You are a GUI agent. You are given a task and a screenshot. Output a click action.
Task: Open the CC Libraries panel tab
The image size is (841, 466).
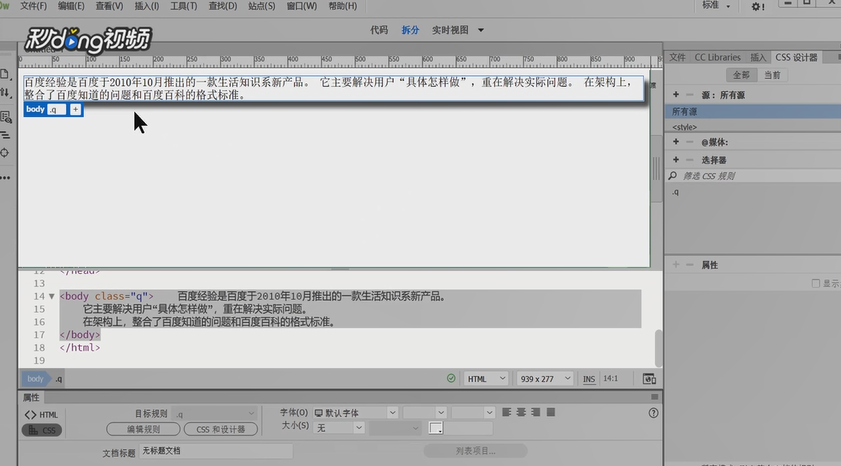point(717,57)
